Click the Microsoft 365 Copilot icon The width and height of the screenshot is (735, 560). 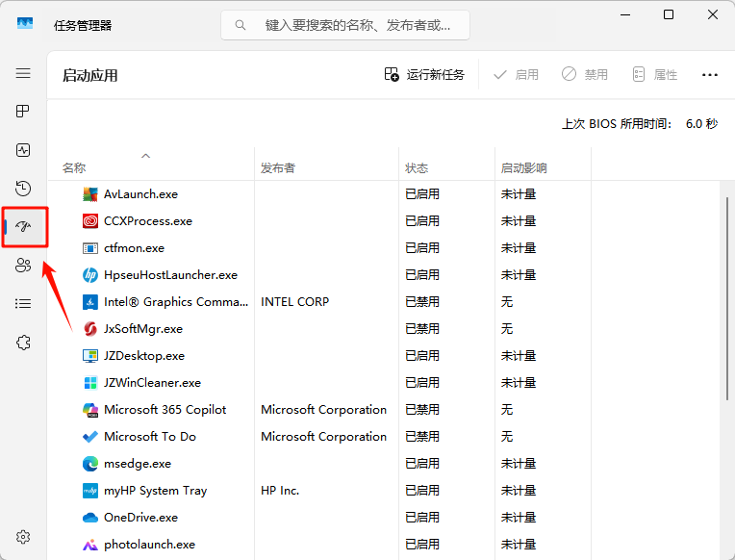tap(90, 410)
